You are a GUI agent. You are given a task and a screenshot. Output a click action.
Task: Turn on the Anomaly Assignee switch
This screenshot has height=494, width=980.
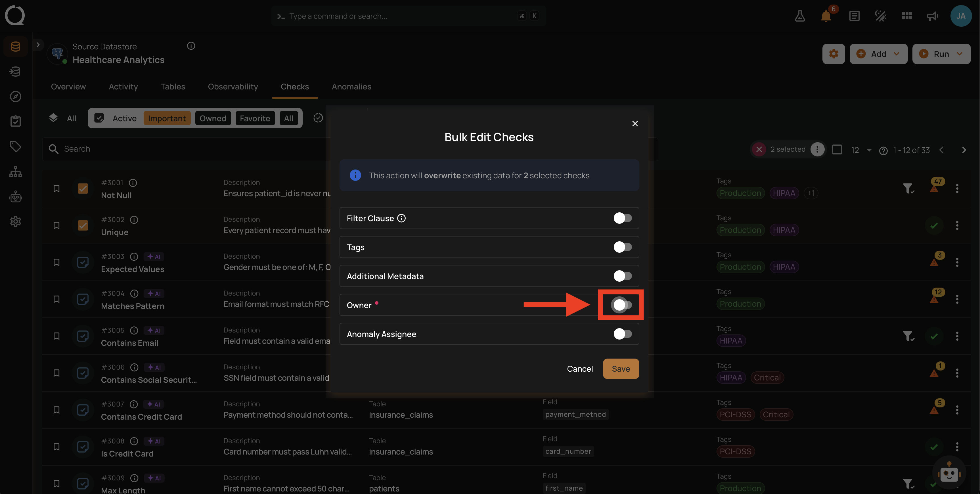pos(622,334)
